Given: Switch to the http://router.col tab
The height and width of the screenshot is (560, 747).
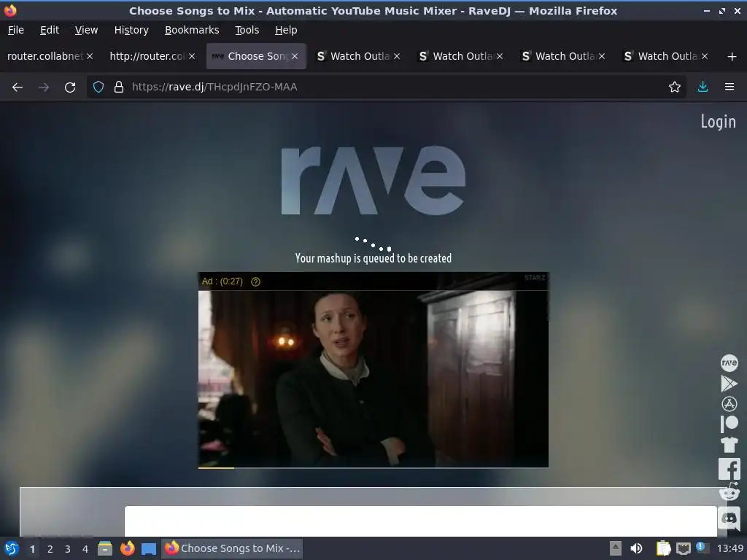Looking at the screenshot, I should click(x=147, y=56).
